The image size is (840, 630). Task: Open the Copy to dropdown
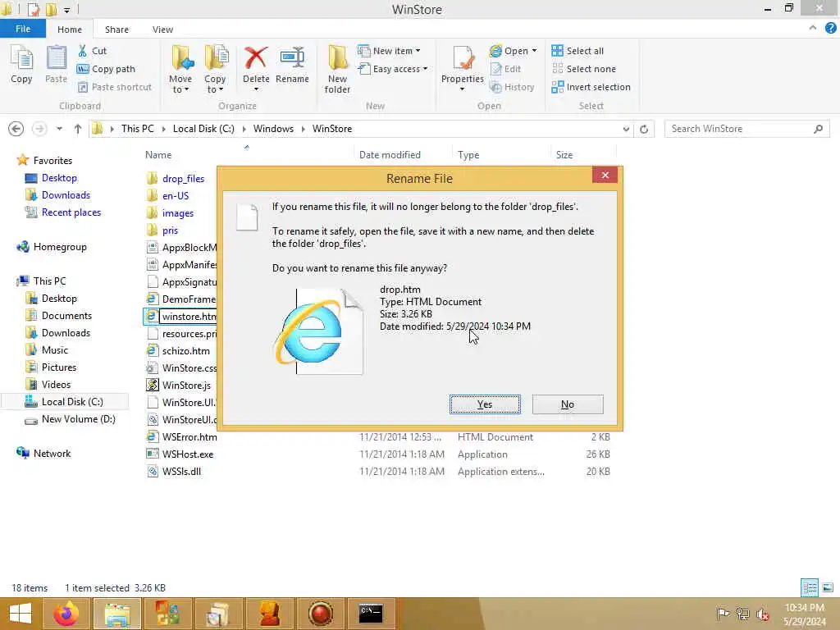click(x=215, y=70)
